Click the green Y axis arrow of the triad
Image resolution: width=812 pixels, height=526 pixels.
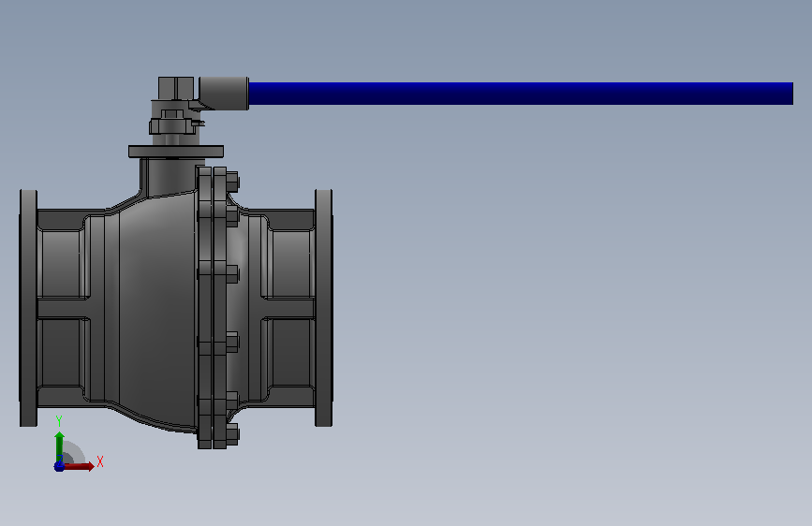click(x=60, y=446)
